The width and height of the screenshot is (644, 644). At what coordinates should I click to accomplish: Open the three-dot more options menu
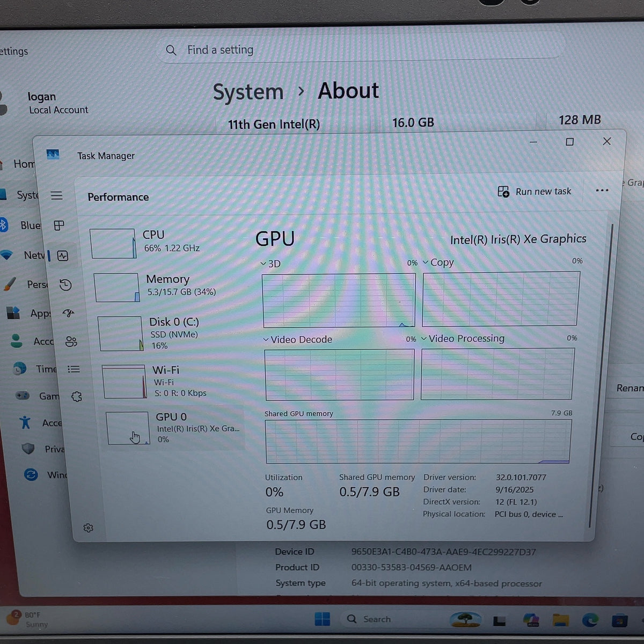[602, 190]
